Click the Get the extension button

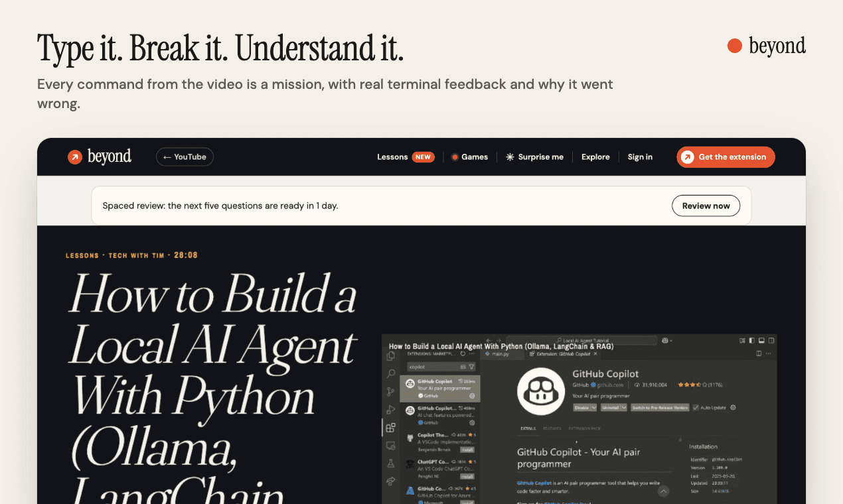point(726,157)
